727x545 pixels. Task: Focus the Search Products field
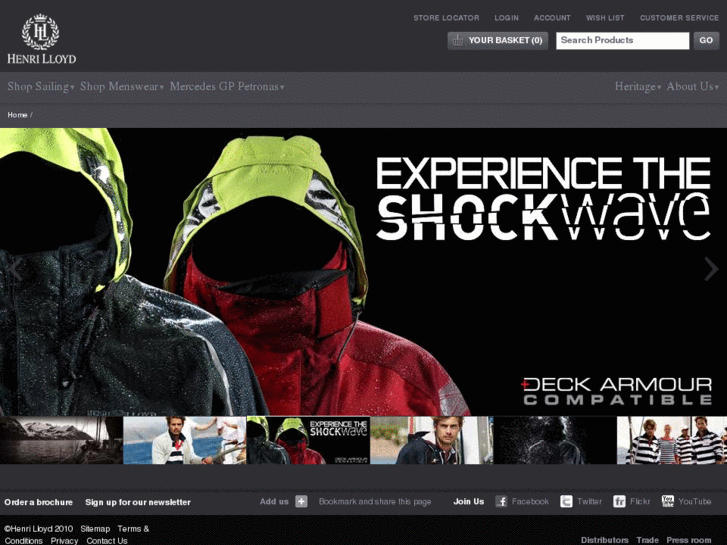622,40
